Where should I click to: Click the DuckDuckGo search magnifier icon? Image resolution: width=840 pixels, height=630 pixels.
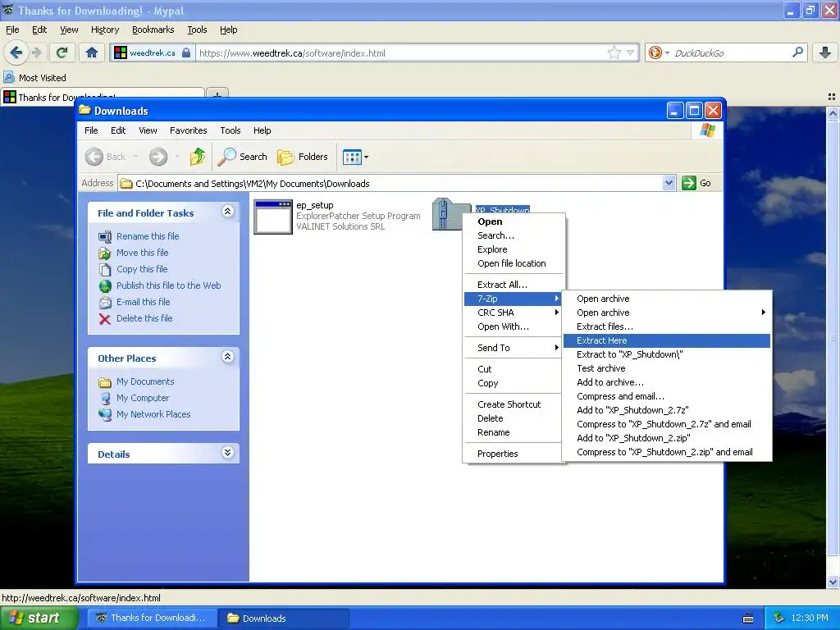point(797,52)
